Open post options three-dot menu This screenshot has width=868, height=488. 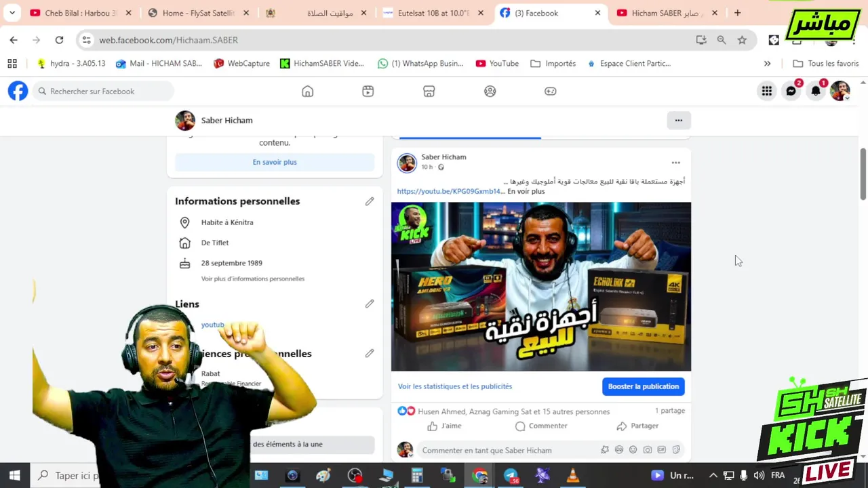point(675,163)
